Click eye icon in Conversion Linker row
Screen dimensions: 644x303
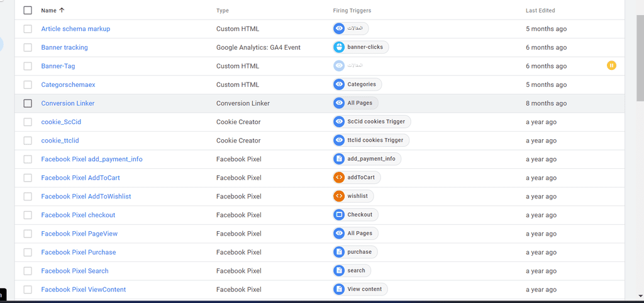(x=339, y=103)
